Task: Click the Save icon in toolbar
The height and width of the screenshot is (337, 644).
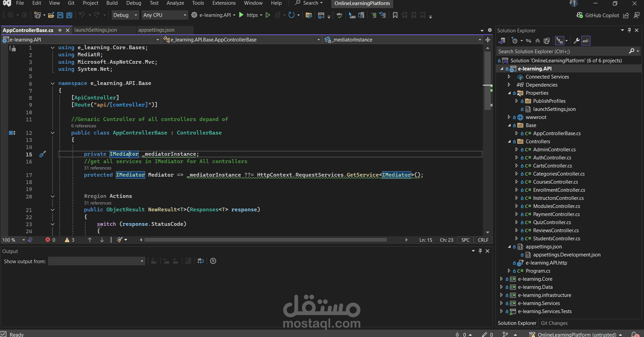Action: point(60,15)
